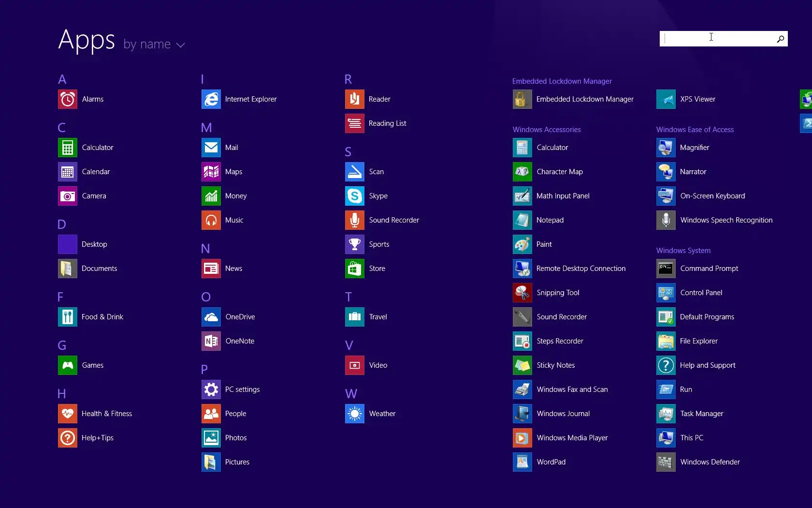812x508 pixels.
Task: Launch the Reading List app icon
Action: 355,123
